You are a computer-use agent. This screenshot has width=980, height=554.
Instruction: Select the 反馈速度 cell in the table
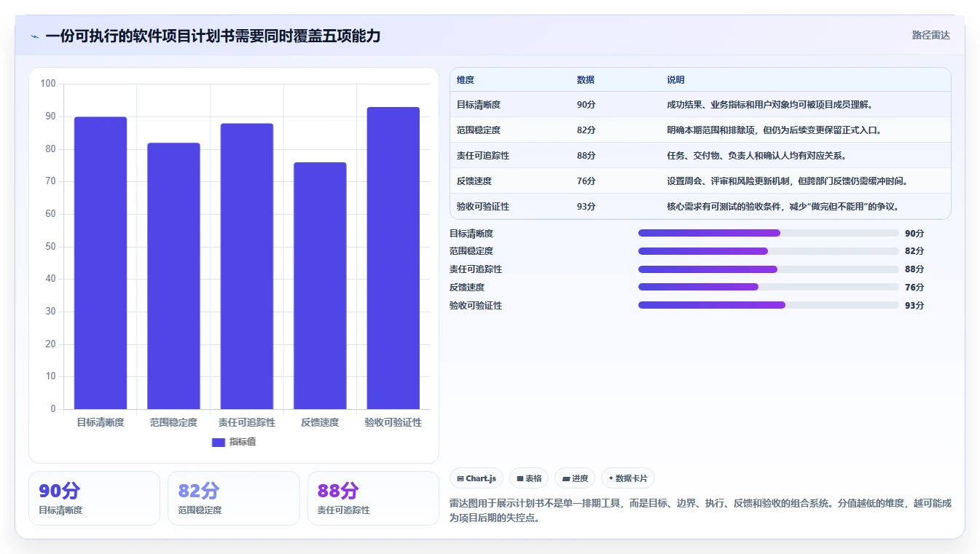pos(474,181)
